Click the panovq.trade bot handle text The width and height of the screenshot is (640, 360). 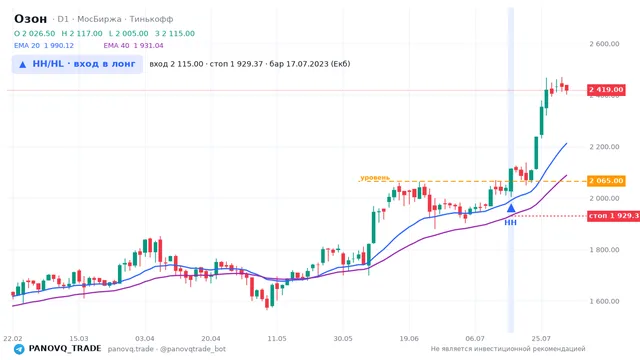pyautogui.click(x=167, y=349)
